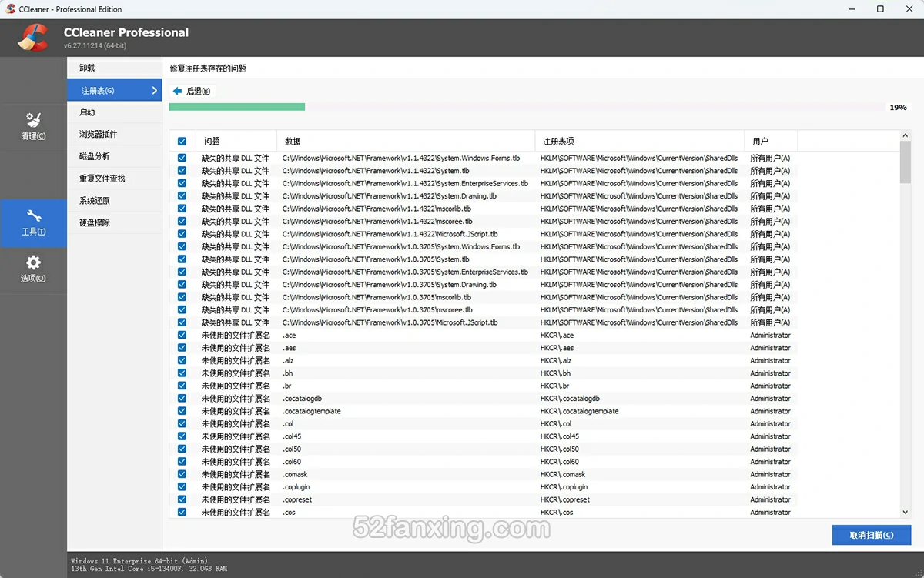Select the .col45 data cell
Viewport: 924px width, 578px height.
[x=292, y=436]
